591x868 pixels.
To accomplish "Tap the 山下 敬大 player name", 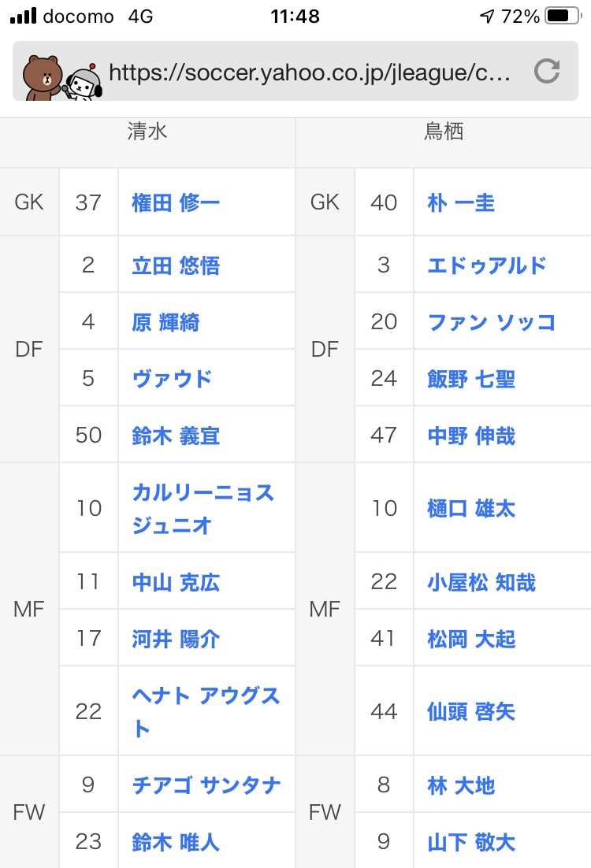I will click(471, 843).
